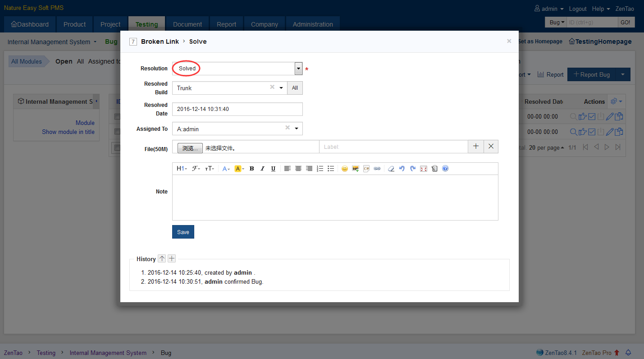
Task: Add another file row with plus button
Action: click(476, 147)
